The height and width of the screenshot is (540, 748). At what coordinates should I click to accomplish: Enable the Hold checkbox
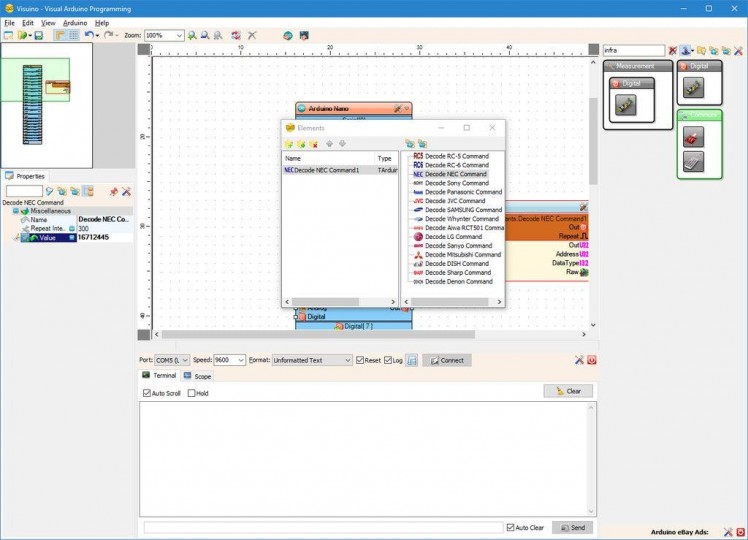192,393
